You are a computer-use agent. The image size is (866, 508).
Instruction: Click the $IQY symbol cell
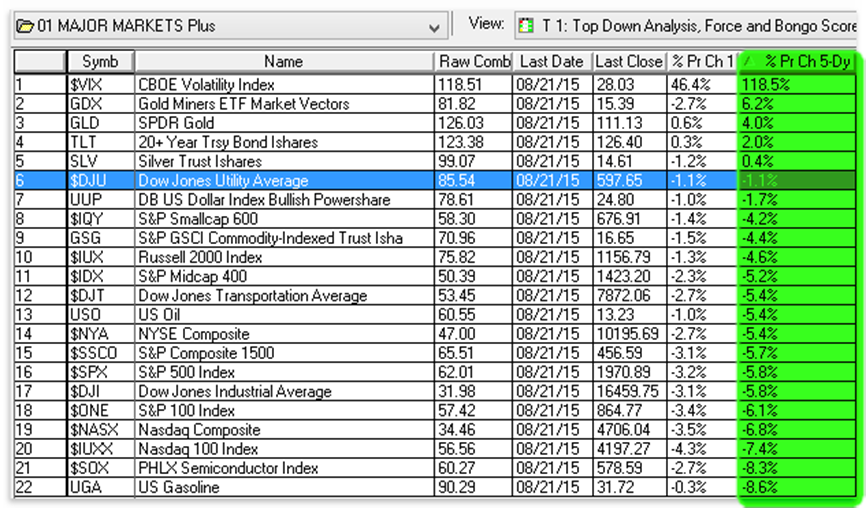[101, 219]
